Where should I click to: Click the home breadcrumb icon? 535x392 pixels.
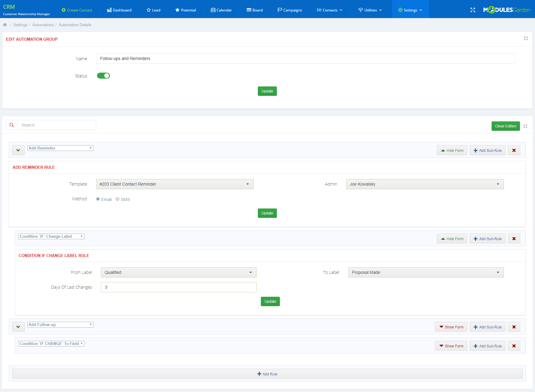point(5,25)
